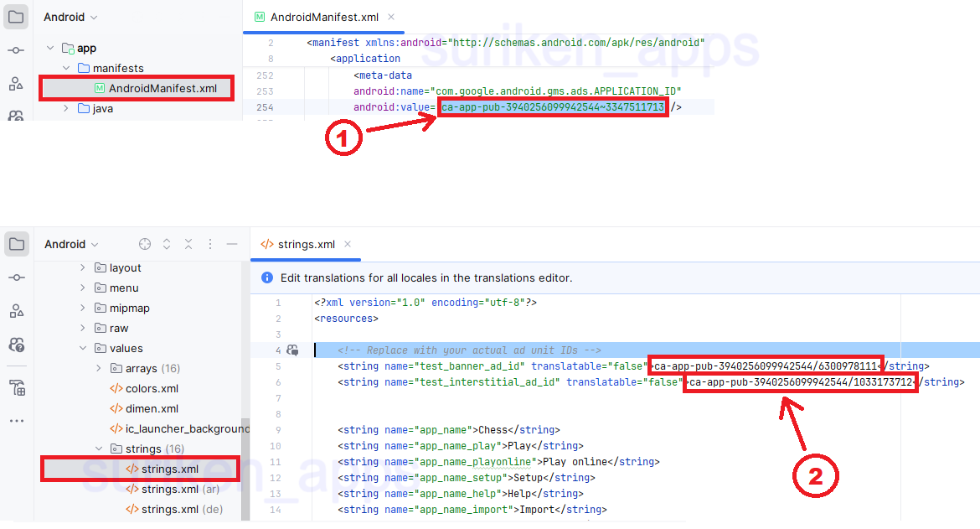Switch to the AndroidManifest.xml tab
The height and width of the screenshot is (529, 980).
coord(317,17)
